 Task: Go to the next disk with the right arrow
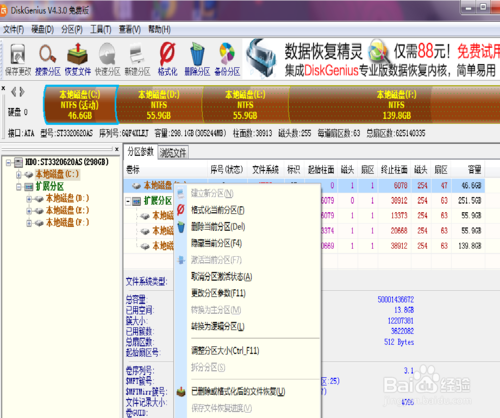(22, 92)
